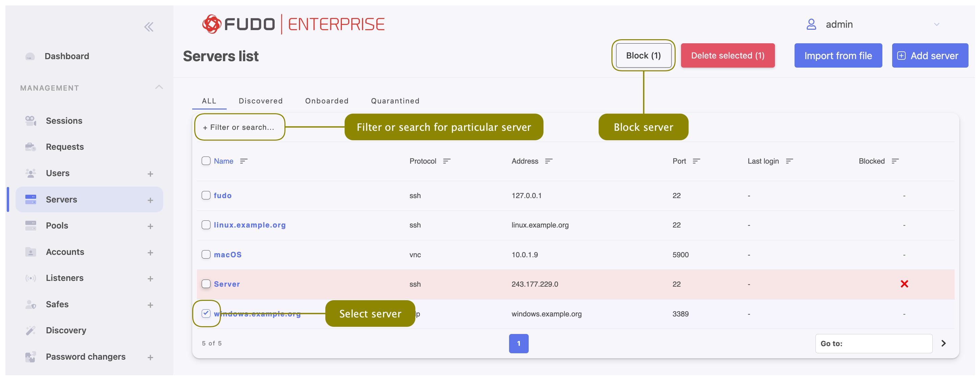Select the macOS server row checkbox

click(206, 254)
